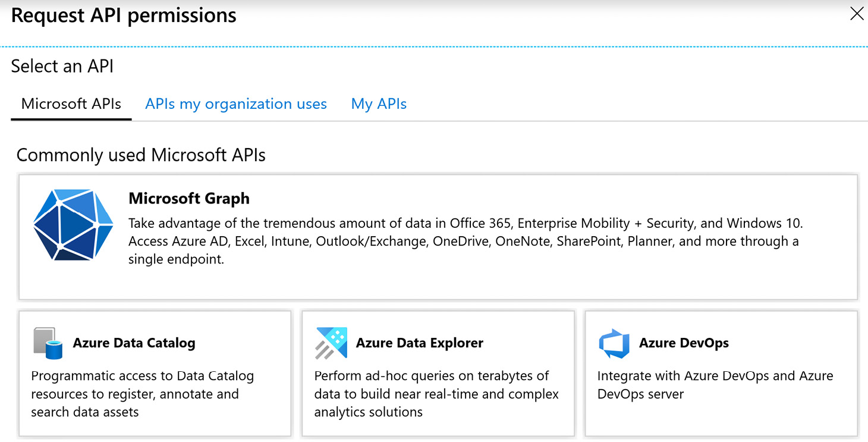Click the Microsoft Graph polyhedron icon

pos(73,225)
